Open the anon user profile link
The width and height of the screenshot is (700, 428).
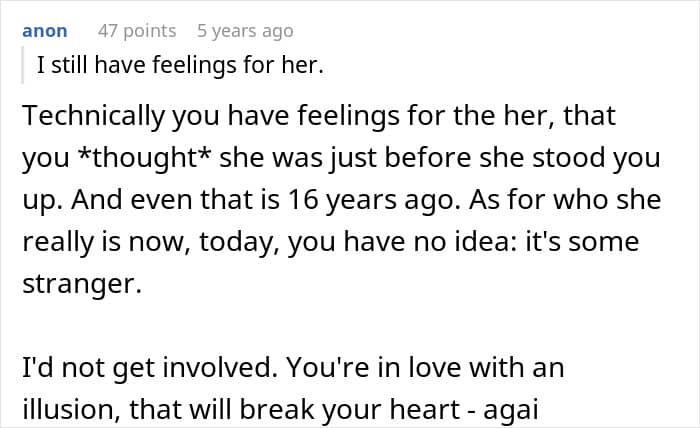click(44, 31)
